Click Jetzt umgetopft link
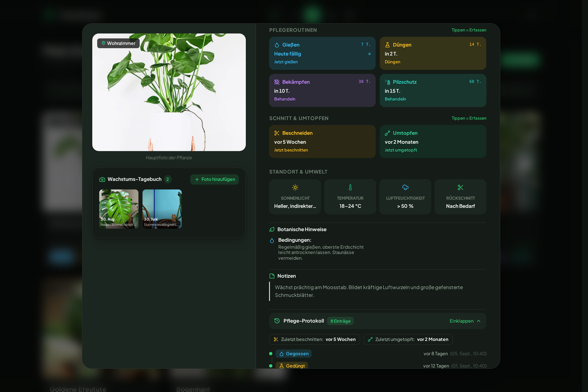Screen dimensions: 588x392 (x=401, y=150)
